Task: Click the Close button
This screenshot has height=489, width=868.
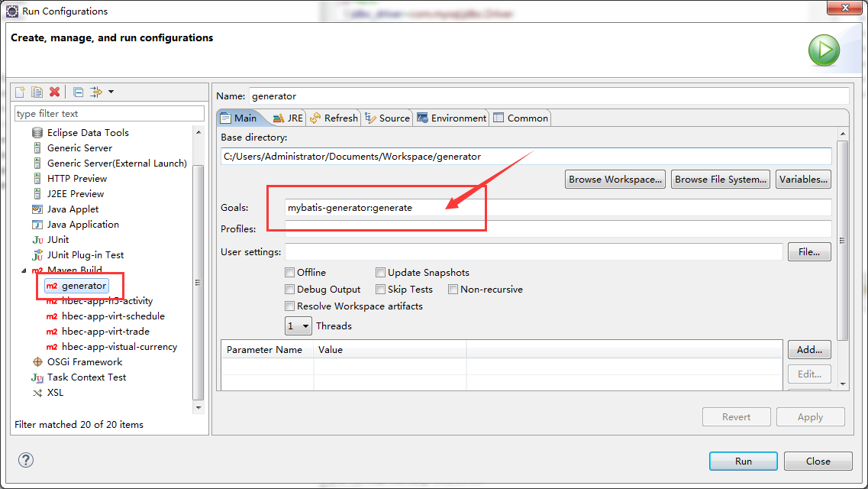Action: tap(818, 461)
